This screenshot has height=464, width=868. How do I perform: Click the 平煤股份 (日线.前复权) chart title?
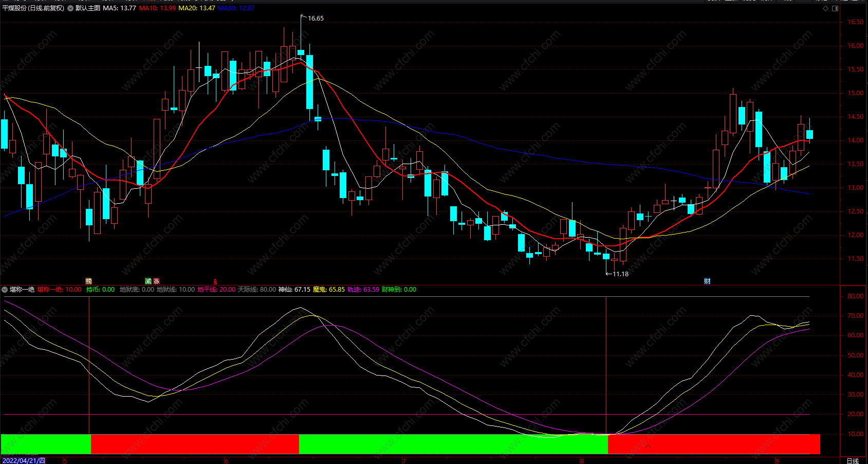tap(33, 8)
